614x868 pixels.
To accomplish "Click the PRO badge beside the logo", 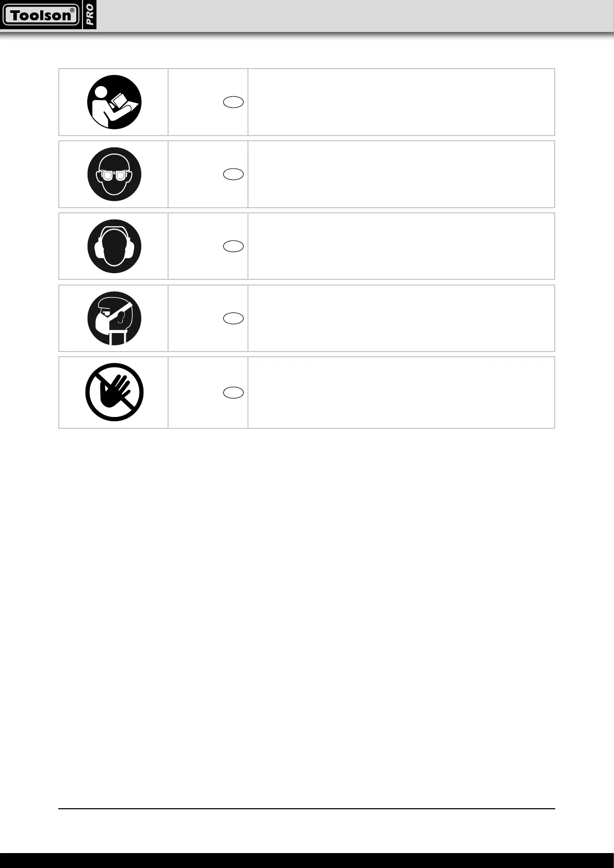I will (89, 15).
